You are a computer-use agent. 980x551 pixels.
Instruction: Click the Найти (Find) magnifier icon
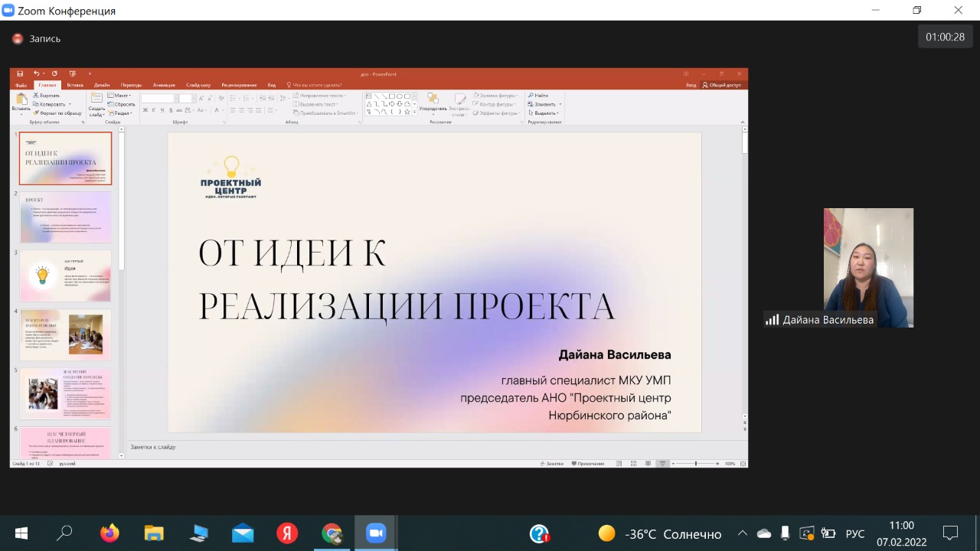(x=531, y=96)
